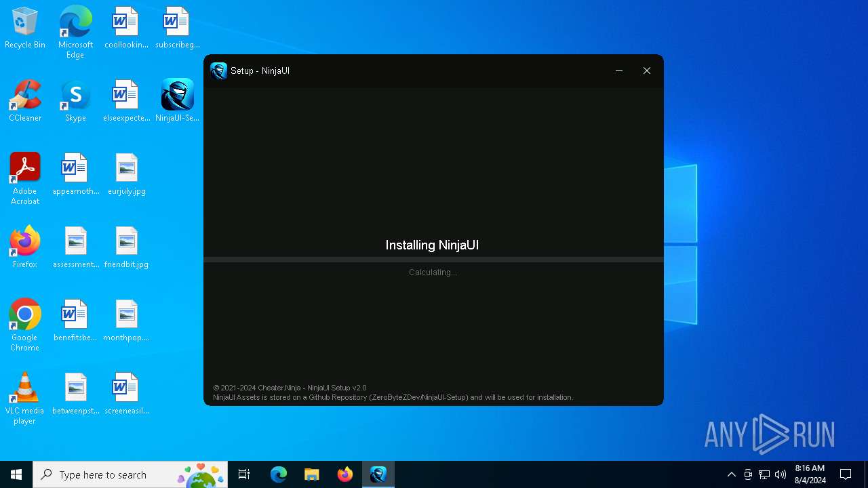The height and width of the screenshot is (488, 868).
Task: Click the Calculating... status text
Action: click(x=433, y=272)
